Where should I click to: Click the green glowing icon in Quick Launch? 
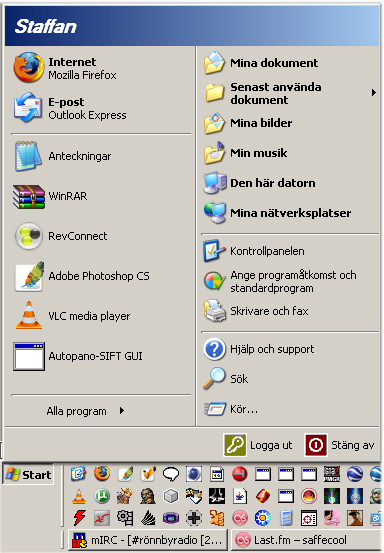coord(332,496)
